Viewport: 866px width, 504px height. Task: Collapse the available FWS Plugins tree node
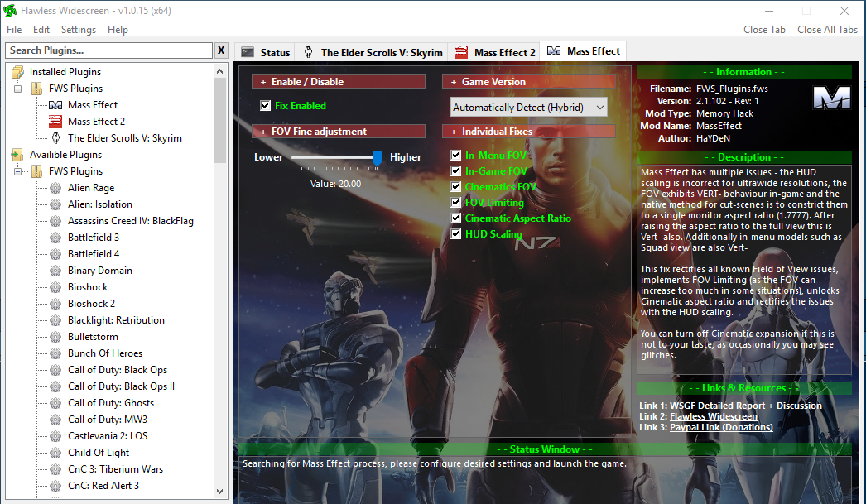click(17, 171)
